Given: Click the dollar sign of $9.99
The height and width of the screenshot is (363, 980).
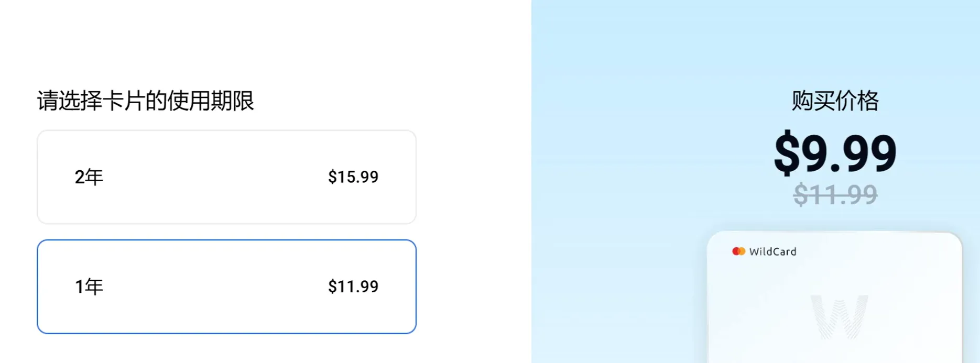Looking at the screenshot, I should click(787, 153).
